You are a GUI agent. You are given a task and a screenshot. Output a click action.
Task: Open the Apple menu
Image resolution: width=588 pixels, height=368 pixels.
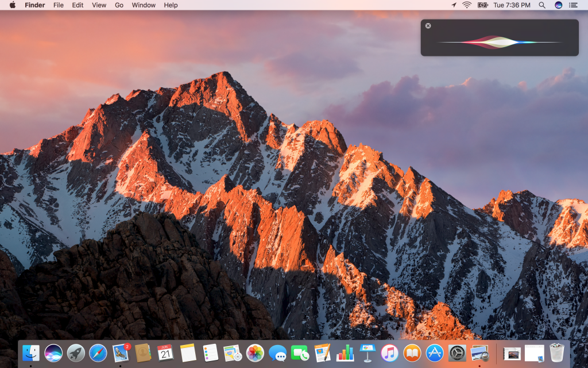point(12,5)
